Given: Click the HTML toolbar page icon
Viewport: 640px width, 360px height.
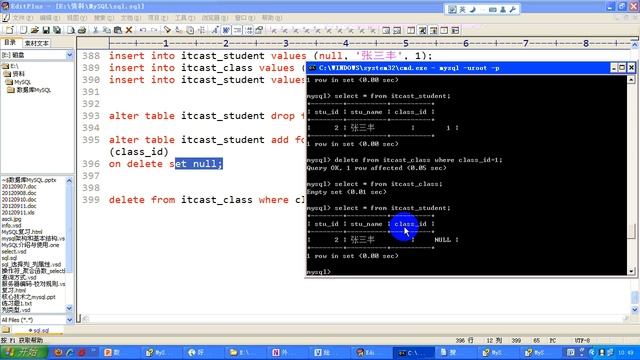Looking at the screenshot, I should pyautogui.click(x=23, y=30).
